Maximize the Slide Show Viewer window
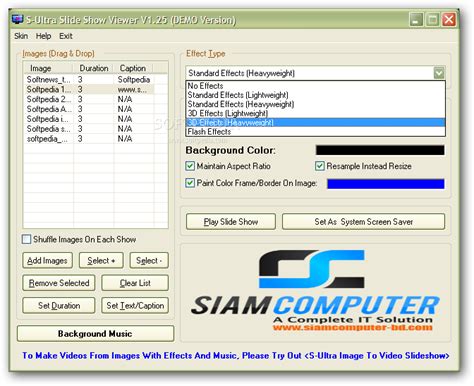 (433, 20)
